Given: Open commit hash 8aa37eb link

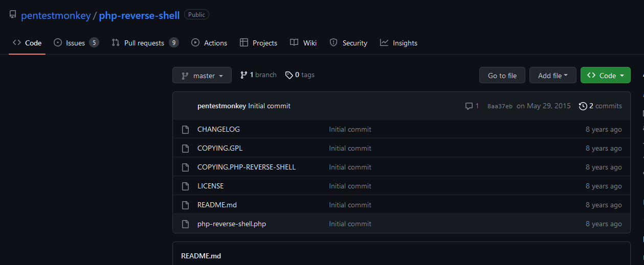Looking at the screenshot, I should coord(500,106).
